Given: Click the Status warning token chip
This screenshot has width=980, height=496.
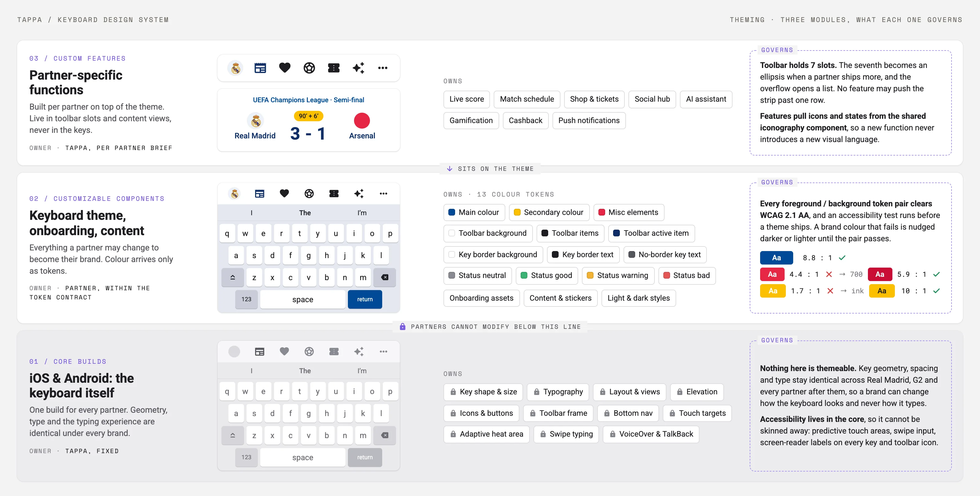Looking at the screenshot, I should tap(618, 276).
